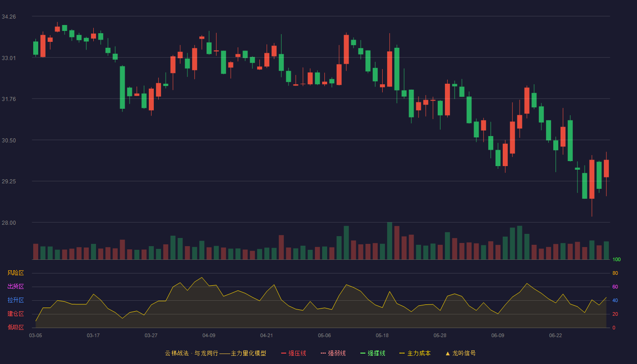
Task: Click the 低吸区 zone label
Action: (x=15, y=327)
